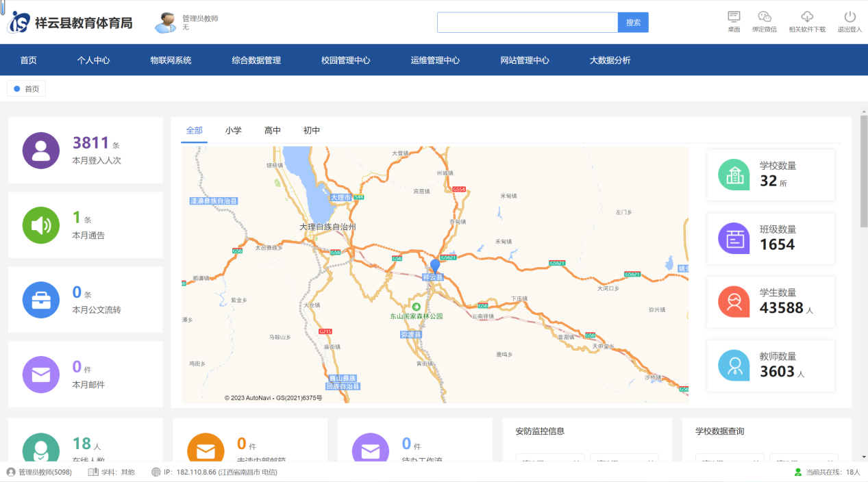Click the 3811 login count value
The image size is (868, 482).
[91, 142]
